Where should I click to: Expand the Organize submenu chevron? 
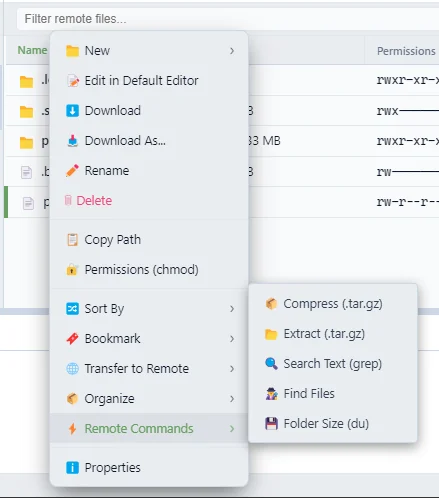pos(232,399)
